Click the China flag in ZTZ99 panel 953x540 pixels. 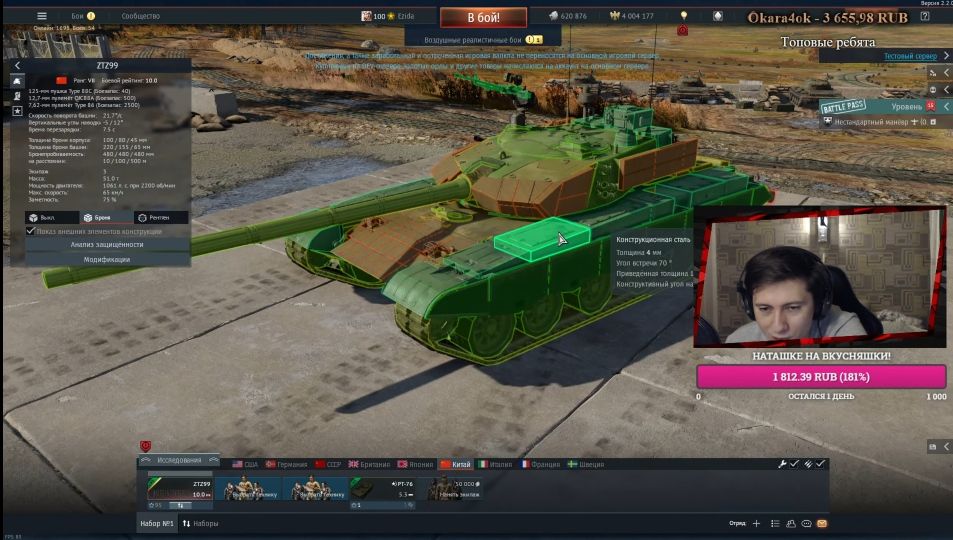tap(61, 80)
